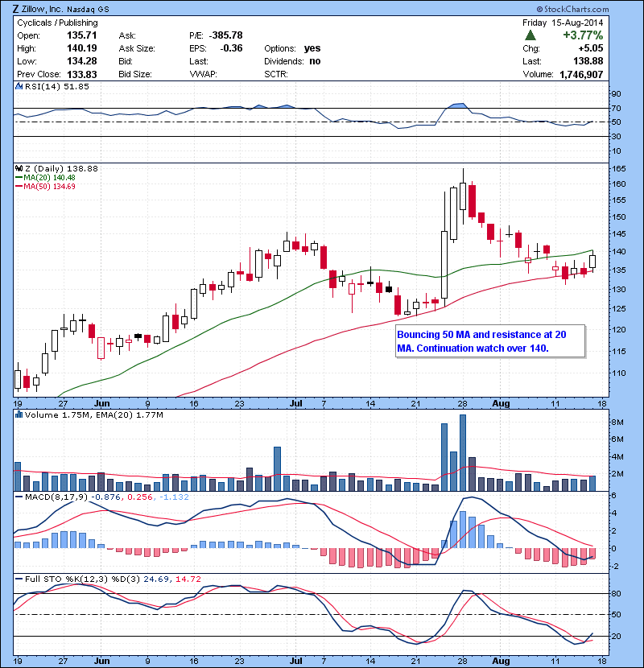The width and height of the screenshot is (644, 668).
Task: Click the MACD value -0.876
Action: click(x=106, y=497)
